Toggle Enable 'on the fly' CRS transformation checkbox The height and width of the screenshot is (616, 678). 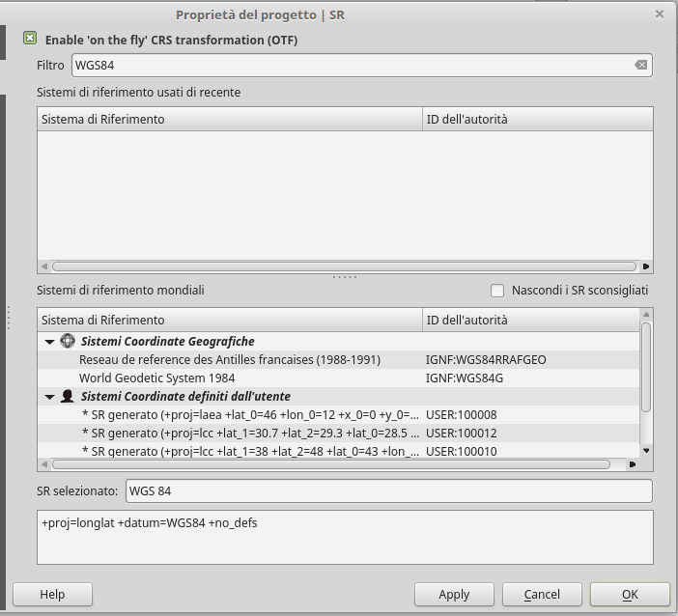coord(30,38)
